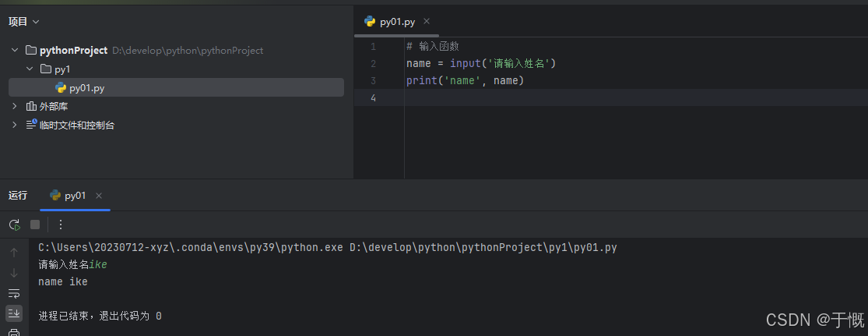Toggle soft-wrap in the console output
The image size is (868, 336).
click(x=14, y=293)
